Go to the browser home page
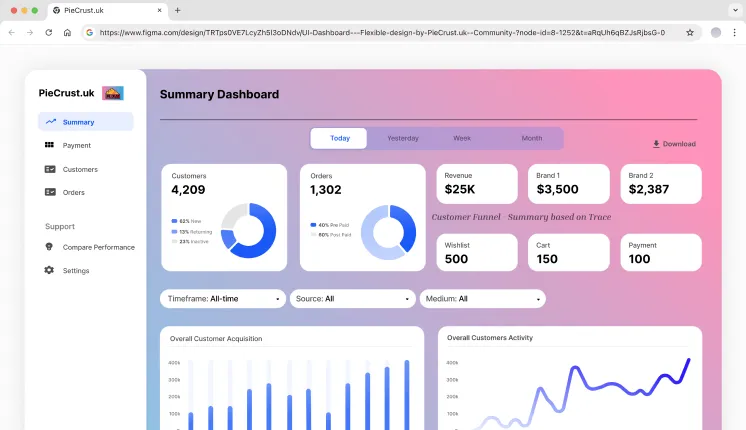 (x=67, y=32)
